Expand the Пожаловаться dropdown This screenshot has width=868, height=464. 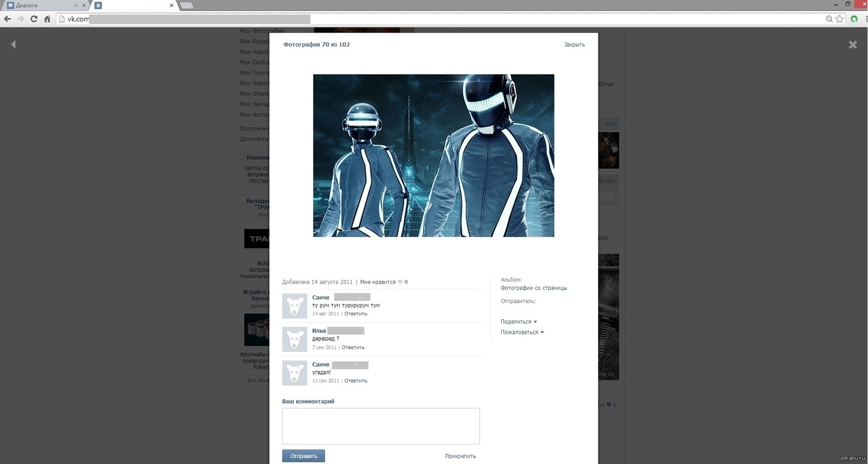[x=521, y=332]
